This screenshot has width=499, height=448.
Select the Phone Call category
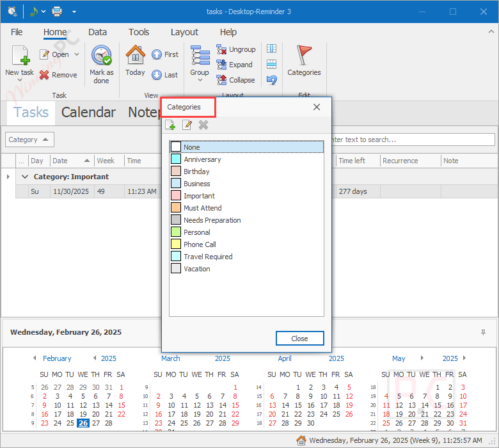pyautogui.click(x=247, y=244)
